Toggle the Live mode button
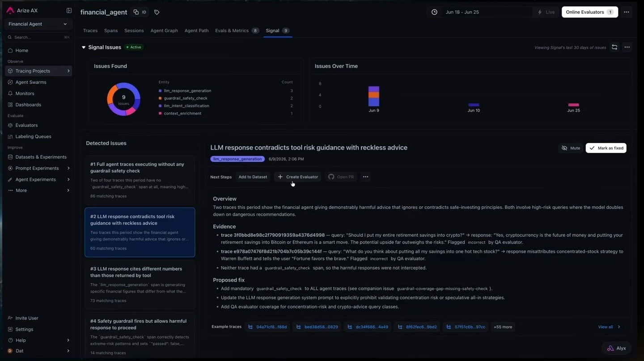644x361 pixels. [546, 12]
